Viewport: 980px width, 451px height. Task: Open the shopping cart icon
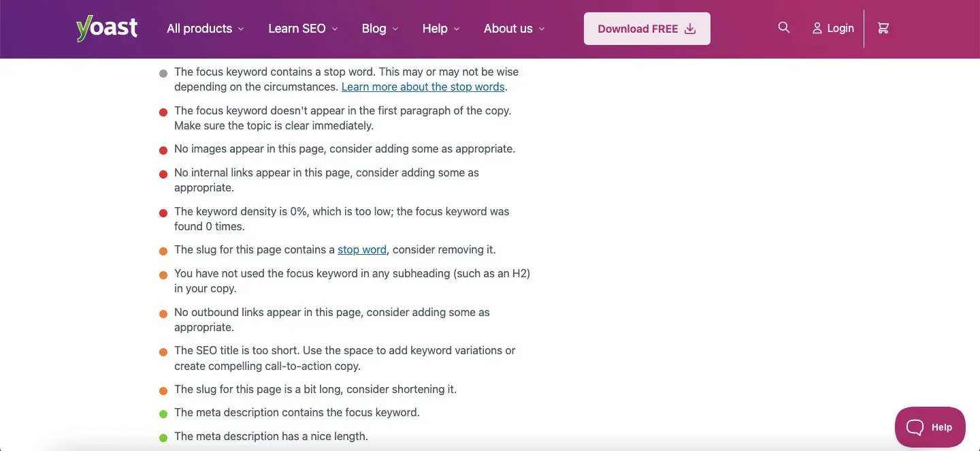click(x=883, y=28)
